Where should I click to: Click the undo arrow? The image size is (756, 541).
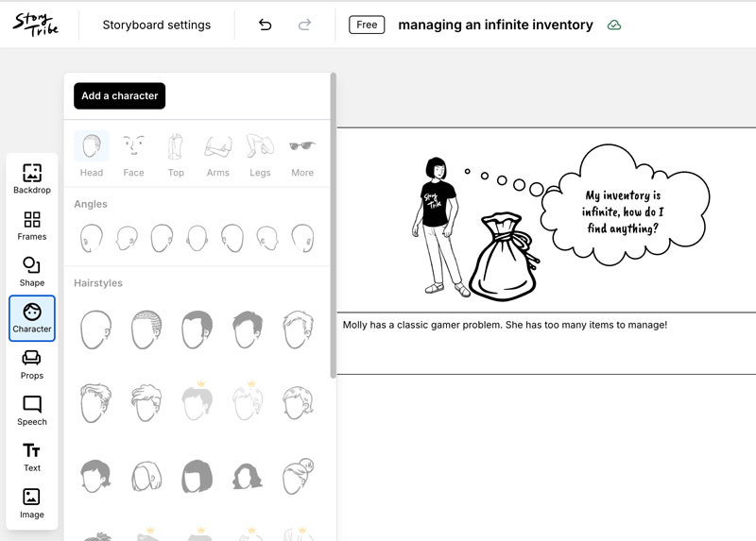click(266, 25)
